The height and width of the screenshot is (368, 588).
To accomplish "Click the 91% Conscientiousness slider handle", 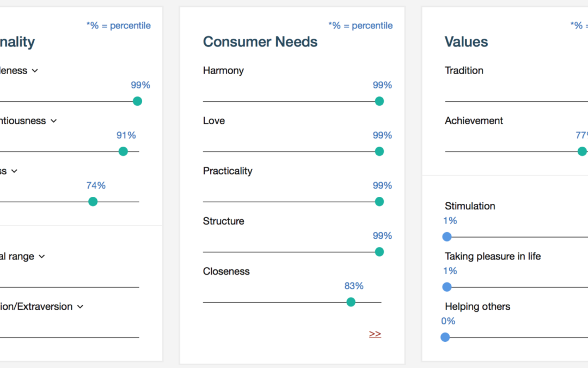I will (x=123, y=152).
